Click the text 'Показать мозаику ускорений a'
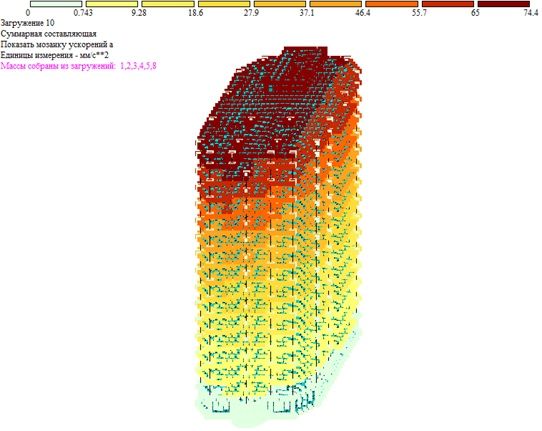This screenshot has height=431, width=542. [x=57, y=45]
